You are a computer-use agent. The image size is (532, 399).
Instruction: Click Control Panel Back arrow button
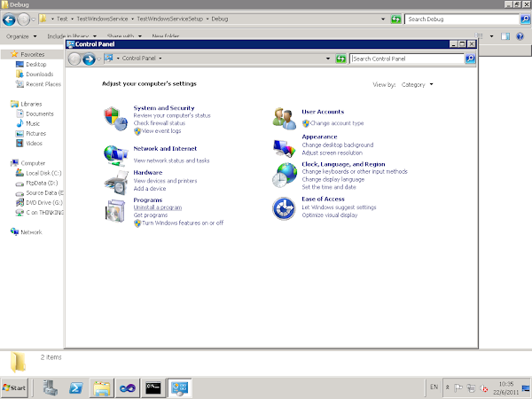(74, 59)
